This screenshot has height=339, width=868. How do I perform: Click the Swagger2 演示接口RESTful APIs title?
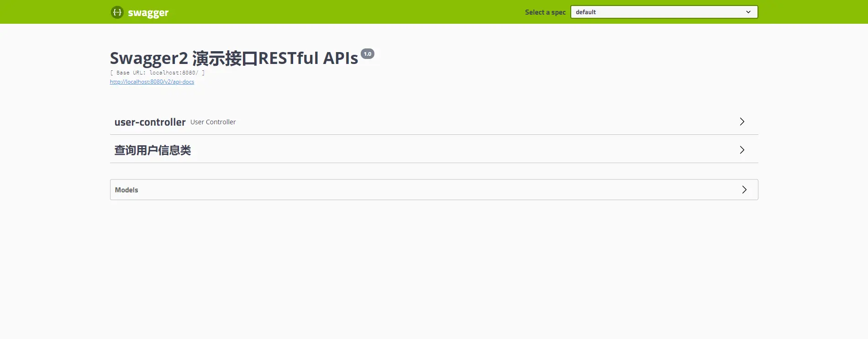pos(234,58)
